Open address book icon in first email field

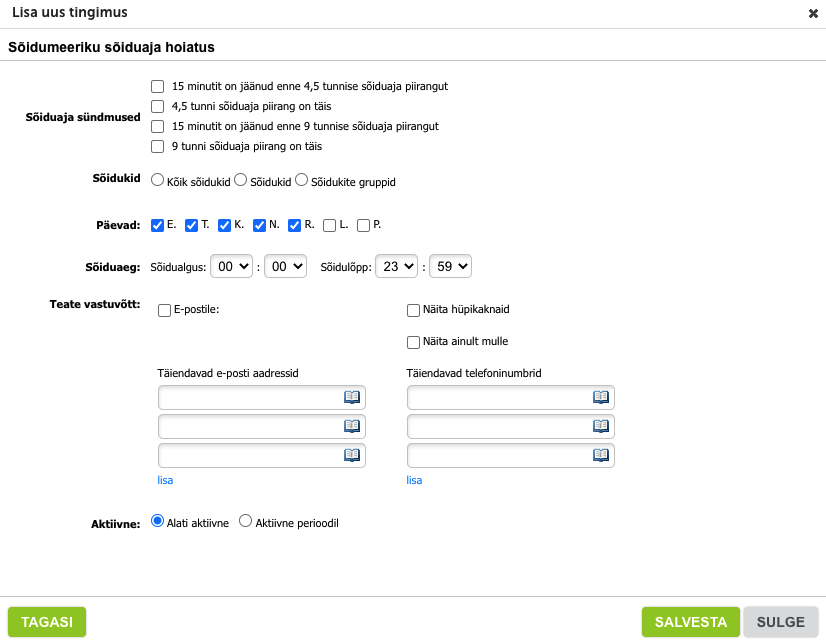click(x=352, y=397)
